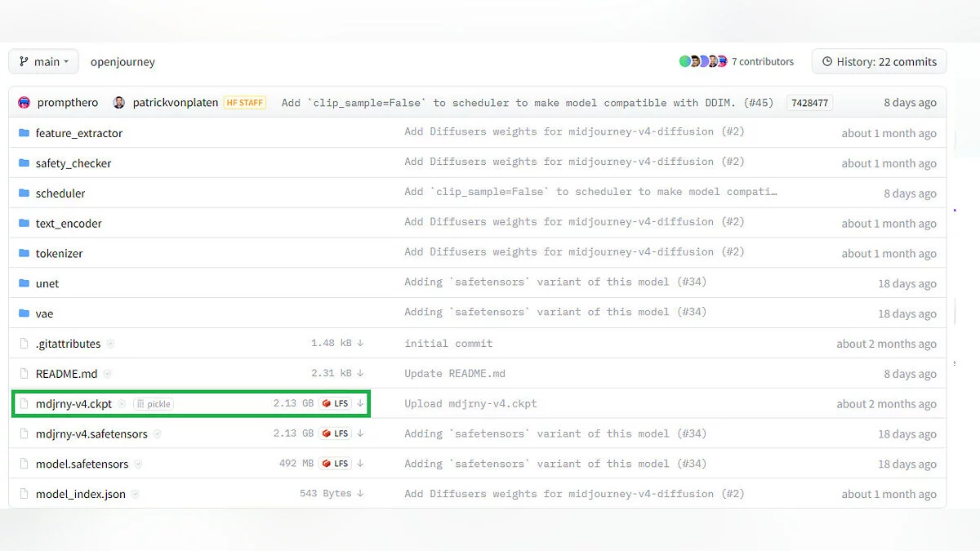The width and height of the screenshot is (980, 551).
Task: Click the download arrow for model.safetensors
Action: [x=360, y=464]
